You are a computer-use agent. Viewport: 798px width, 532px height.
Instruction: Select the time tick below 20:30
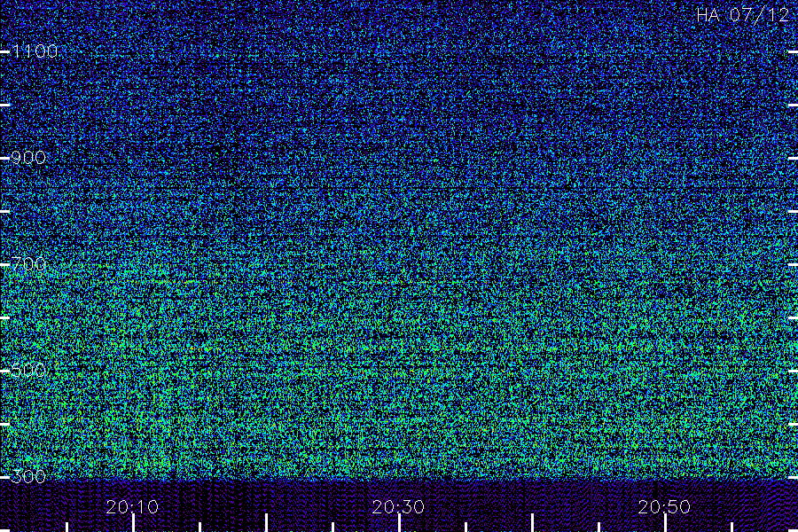(400, 523)
